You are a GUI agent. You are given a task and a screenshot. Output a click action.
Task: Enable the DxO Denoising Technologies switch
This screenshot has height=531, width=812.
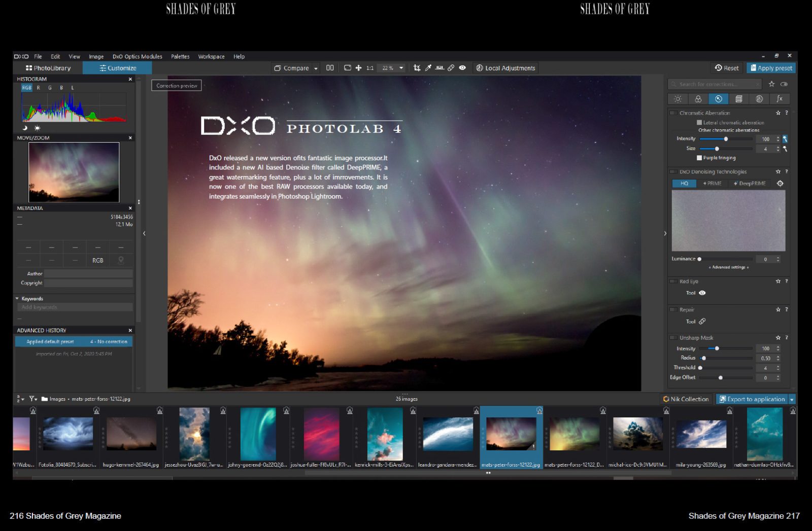pos(673,172)
